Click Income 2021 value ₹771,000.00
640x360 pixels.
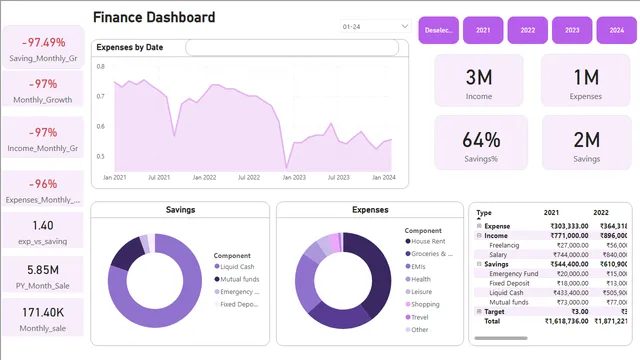click(x=569, y=236)
